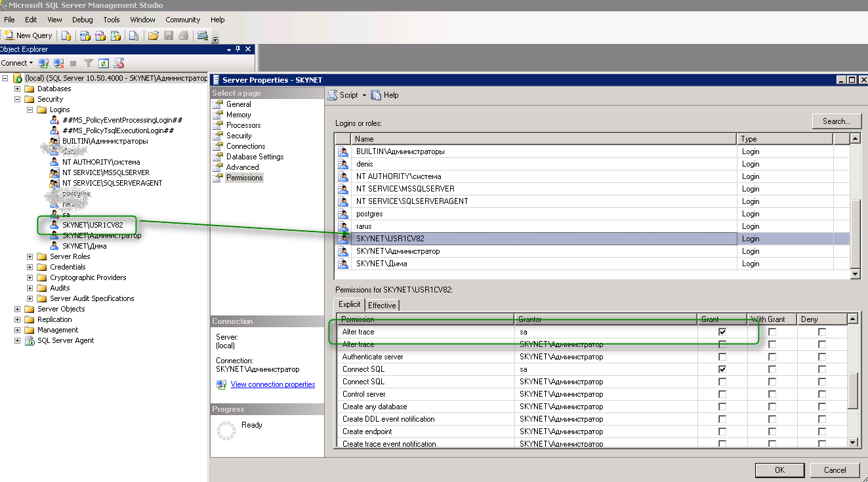This screenshot has width=868, height=482.
Task: Click View connection properties link
Action: click(x=273, y=384)
